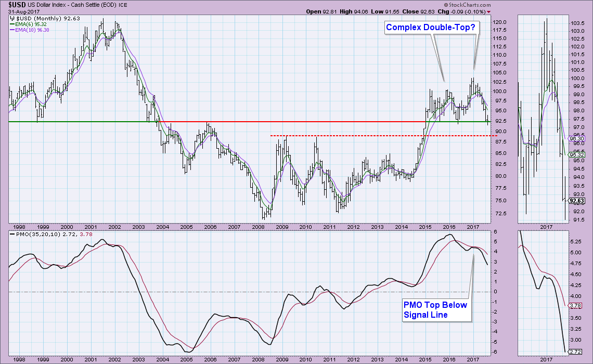The width and height of the screenshot is (593, 364).
Task: Click the 120.0 label on price axis
Action: [x=499, y=22]
